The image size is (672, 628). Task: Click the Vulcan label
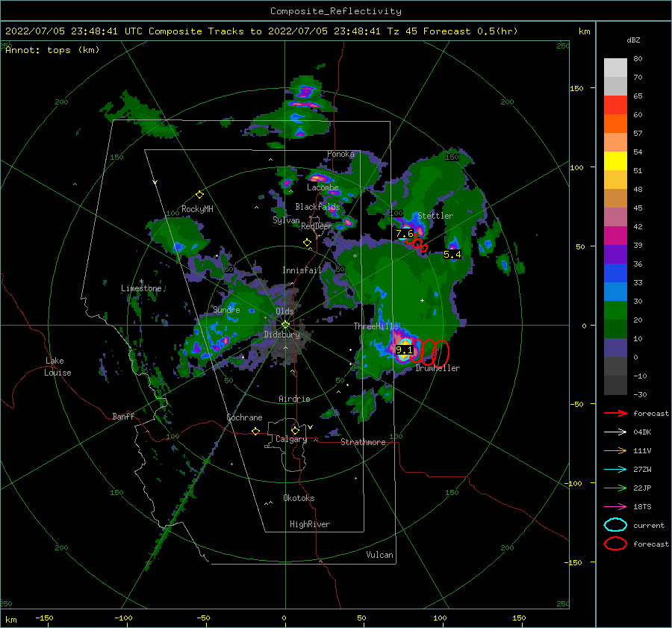coord(379,555)
